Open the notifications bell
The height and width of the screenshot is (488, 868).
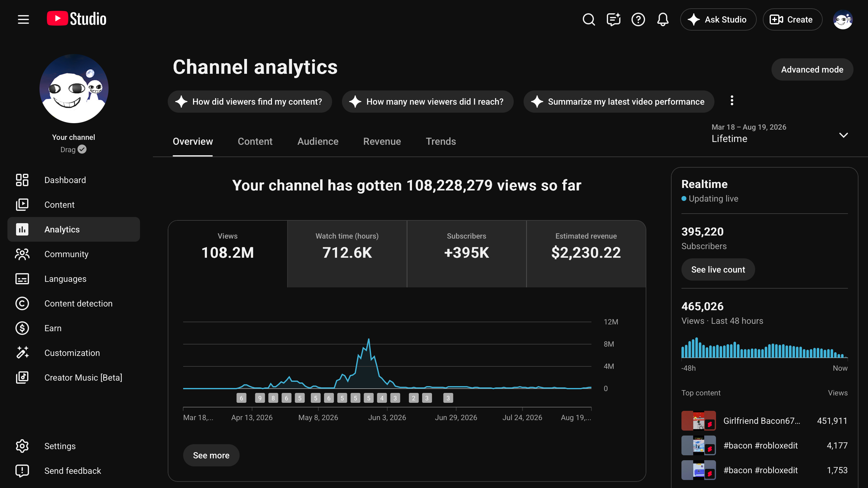[x=662, y=19]
